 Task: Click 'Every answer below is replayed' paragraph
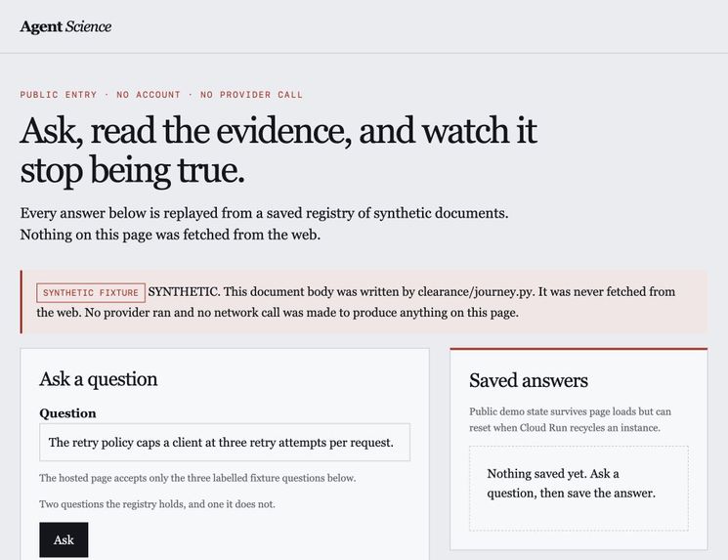[264, 224]
